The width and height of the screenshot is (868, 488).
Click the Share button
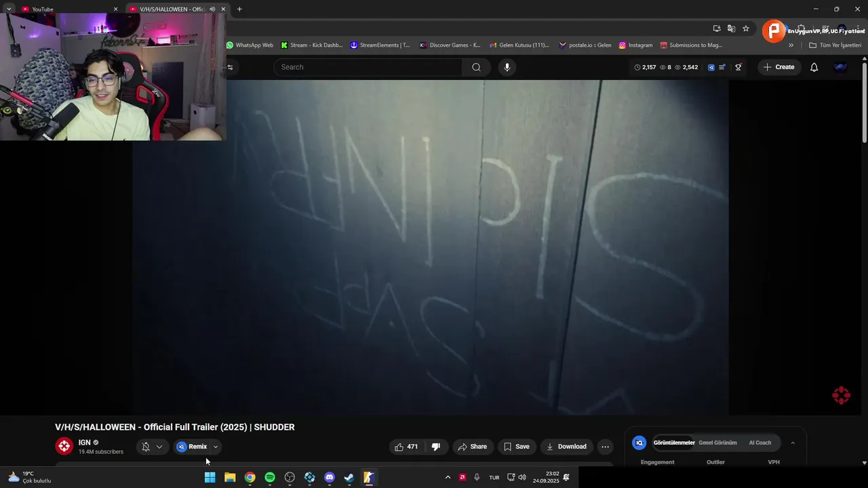[x=472, y=447]
